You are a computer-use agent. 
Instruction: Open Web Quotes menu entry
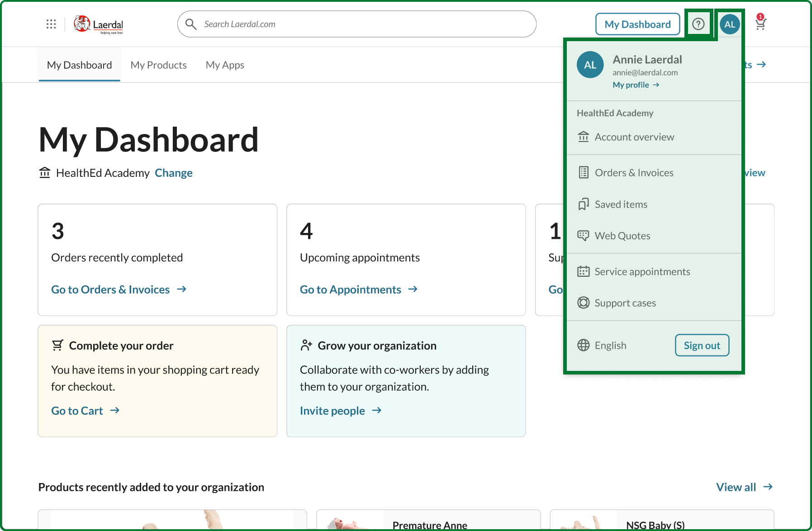click(622, 236)
